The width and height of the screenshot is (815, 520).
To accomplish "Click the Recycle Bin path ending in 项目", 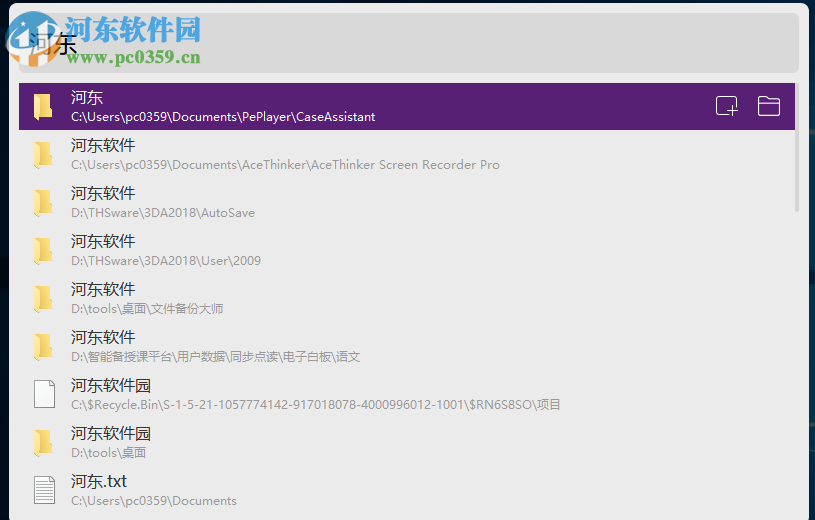I will tap(316, 405).
